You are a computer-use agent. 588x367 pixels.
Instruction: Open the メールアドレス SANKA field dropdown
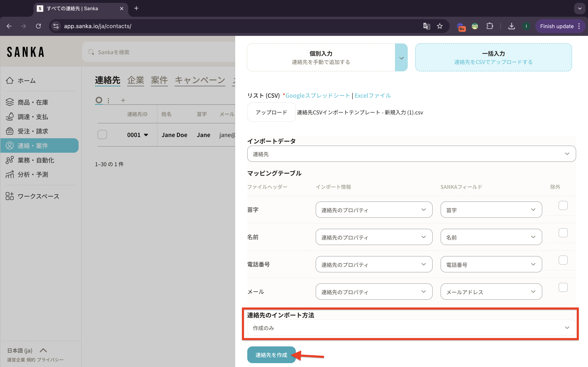pyautogui.click(x=491, y=292)
